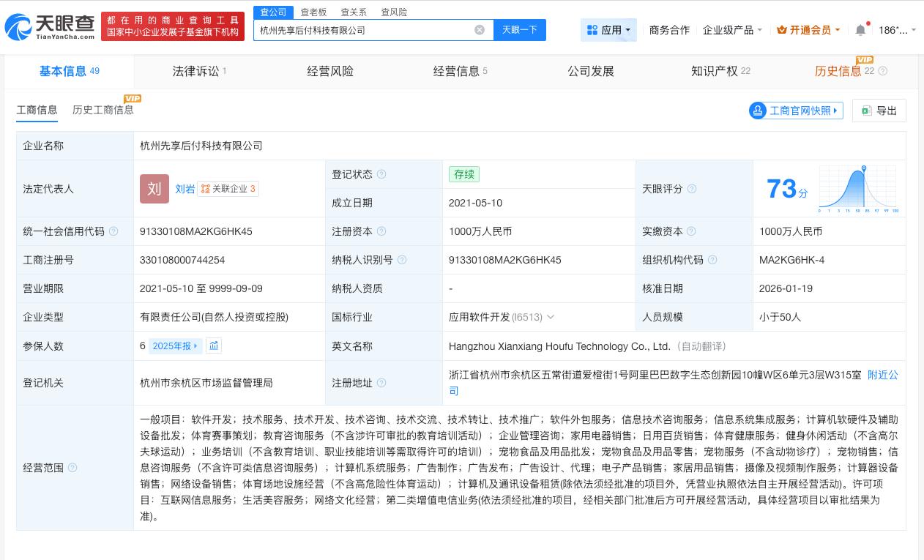Click the 小于50人 staff size value
The image size is (924, 560).
point(780,317)
